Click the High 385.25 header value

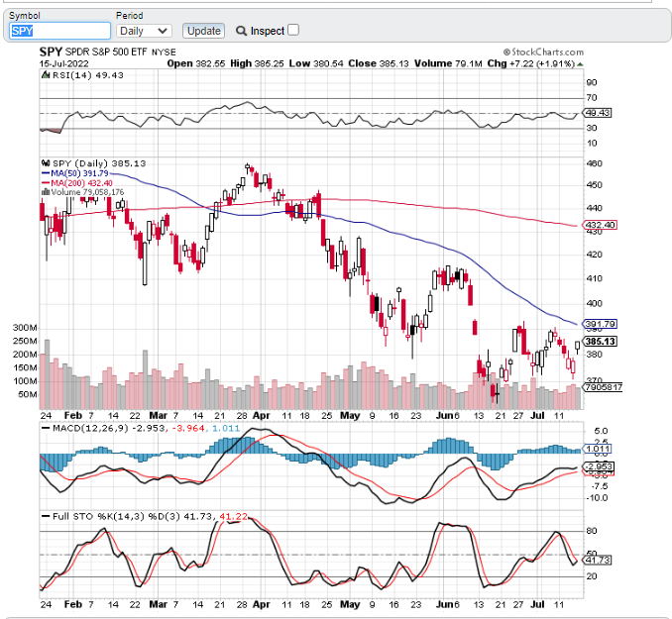point(257,63)
